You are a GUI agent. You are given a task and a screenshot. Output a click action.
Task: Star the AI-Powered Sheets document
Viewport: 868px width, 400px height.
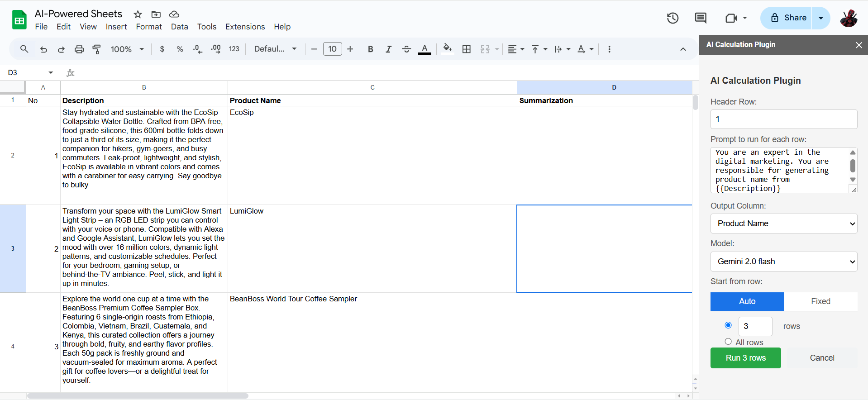pos(138,14)
